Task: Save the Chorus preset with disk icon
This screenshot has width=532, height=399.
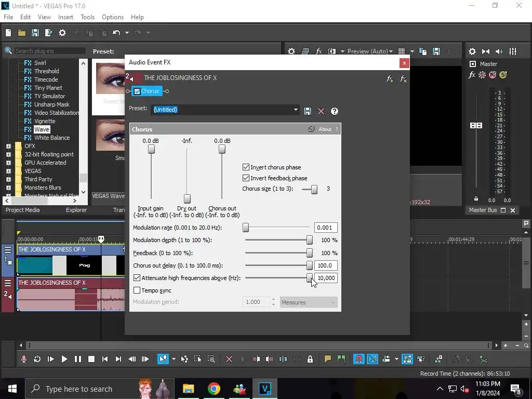Action: tap(308, 111)
